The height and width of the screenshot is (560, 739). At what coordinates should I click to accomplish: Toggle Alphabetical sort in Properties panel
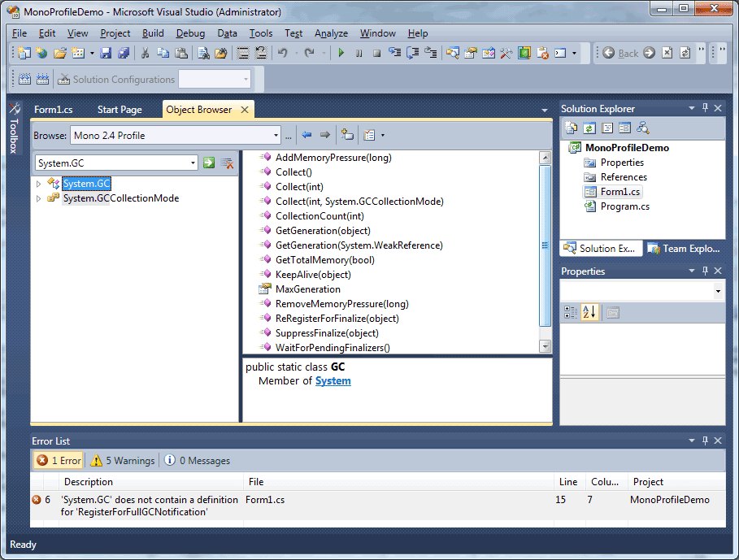pyautogui.click(x=589, y=312)
